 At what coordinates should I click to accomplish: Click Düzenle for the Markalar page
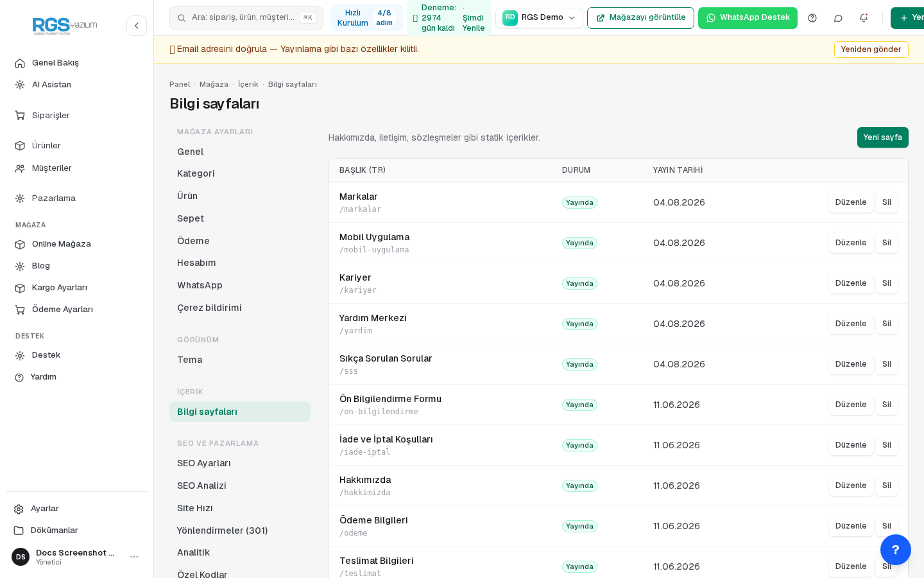click(851, 202)
